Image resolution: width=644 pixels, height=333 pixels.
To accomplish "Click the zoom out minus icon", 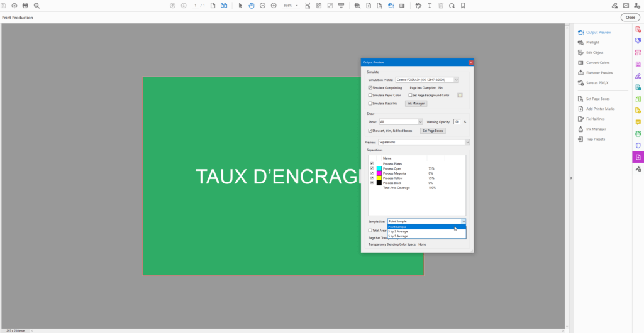I will click(x=262, y=6).
